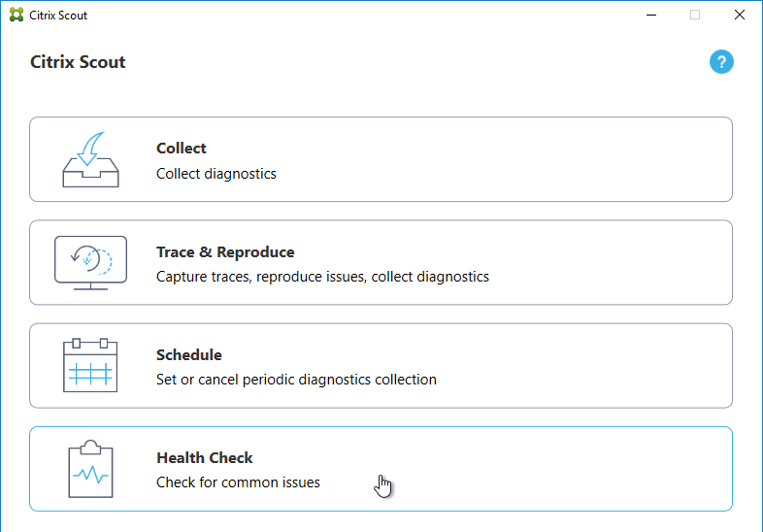763x532 pixels.
Task: Click the Collect inbox arrow icon
Action: 90,159
